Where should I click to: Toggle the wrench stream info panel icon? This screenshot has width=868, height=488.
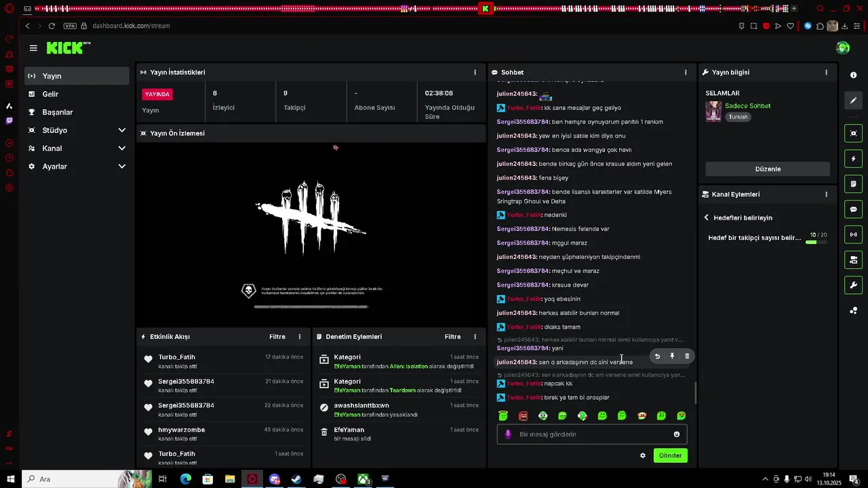click(x=854, y=285)
